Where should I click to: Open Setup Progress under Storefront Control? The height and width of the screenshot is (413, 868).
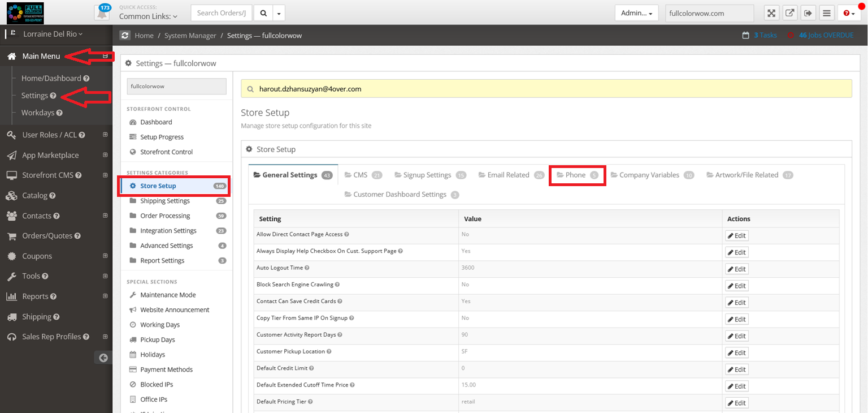(162, 137)
